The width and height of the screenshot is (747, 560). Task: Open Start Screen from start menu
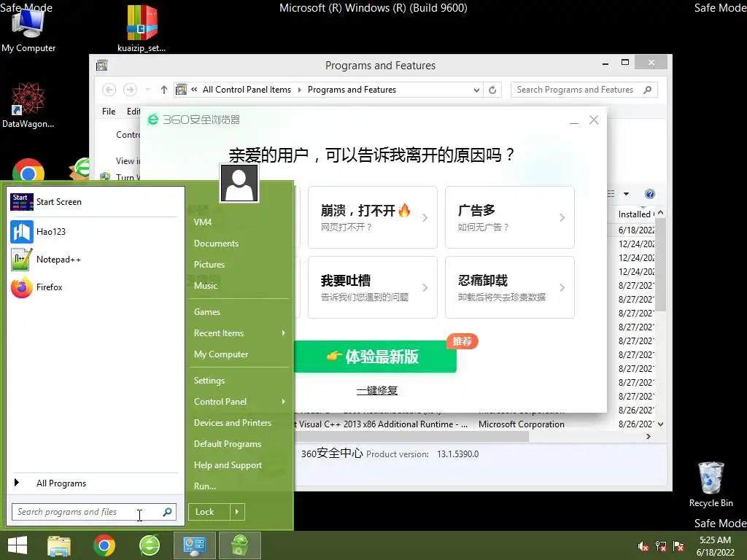click(x=94, y=202)
